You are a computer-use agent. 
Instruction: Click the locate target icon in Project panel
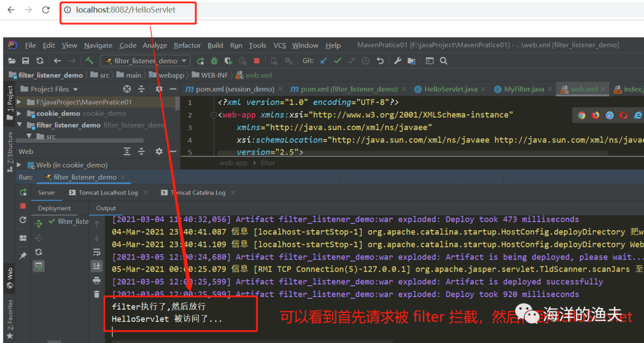coord(127,89)
